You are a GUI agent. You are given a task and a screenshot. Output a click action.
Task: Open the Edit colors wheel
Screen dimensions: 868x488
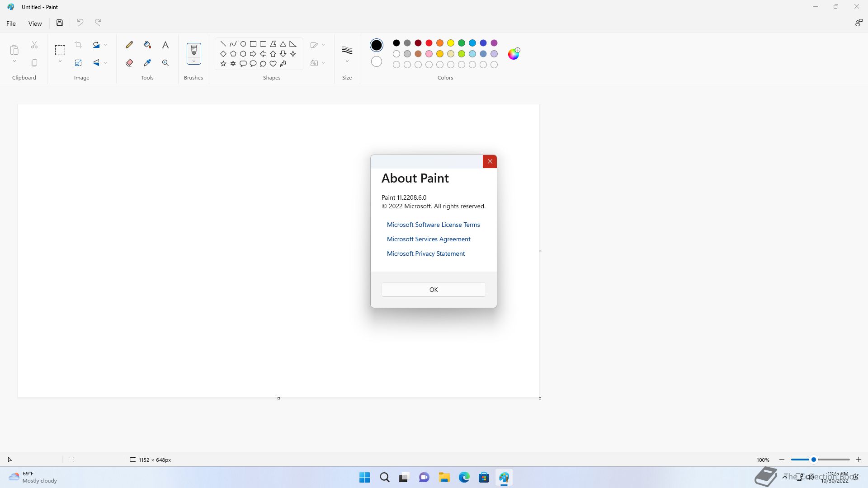click(x=514, y=54)
